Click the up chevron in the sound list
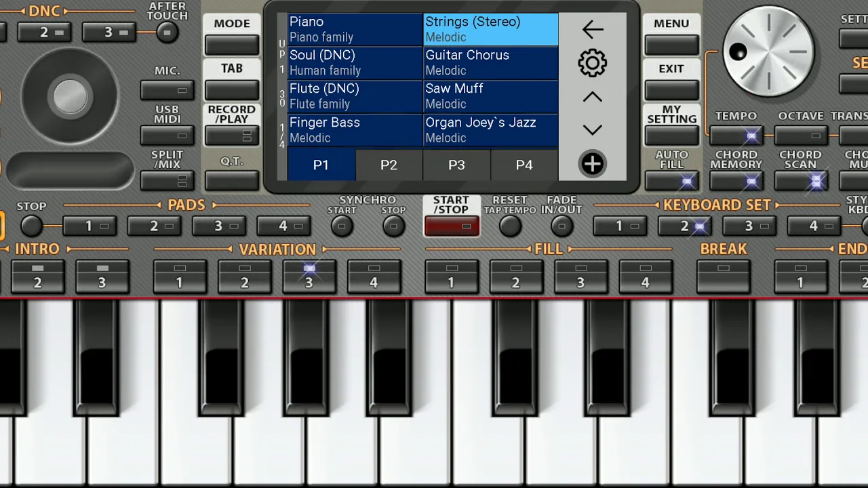Image resolution: width=868 pixels, height=488 pixels. click(x=592, y=97)
